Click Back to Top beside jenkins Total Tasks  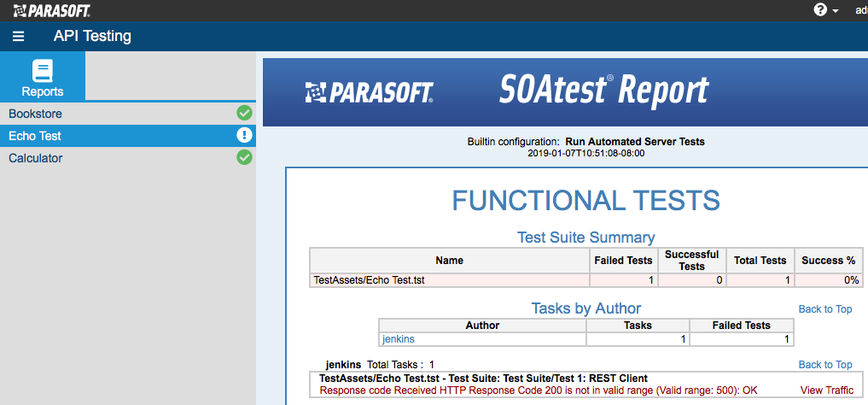coord(824,365)
